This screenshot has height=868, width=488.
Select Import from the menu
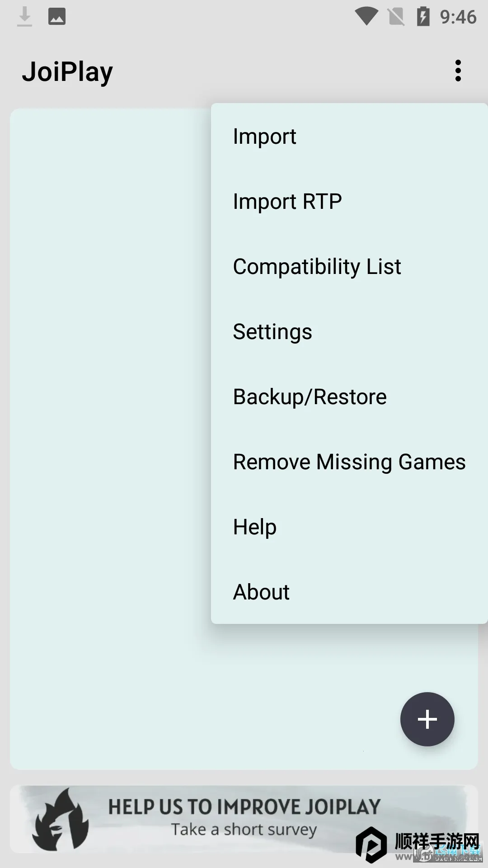coord(265,137)
